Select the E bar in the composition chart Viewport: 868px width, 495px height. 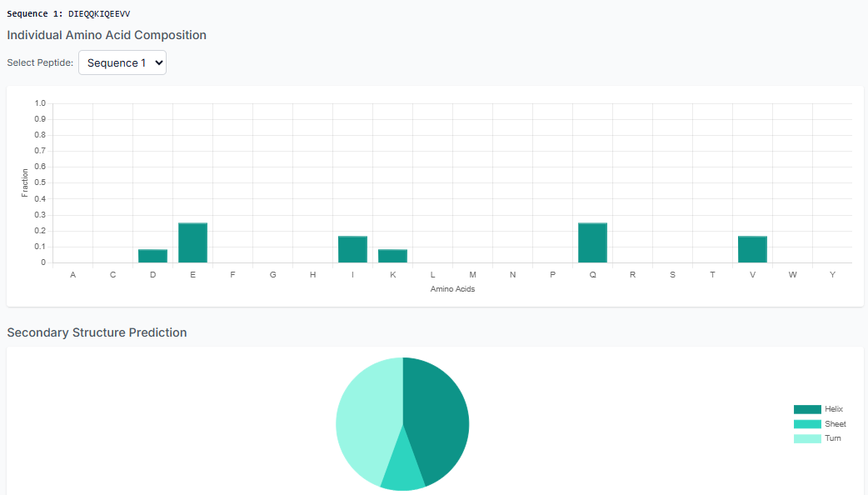(192, 241)
